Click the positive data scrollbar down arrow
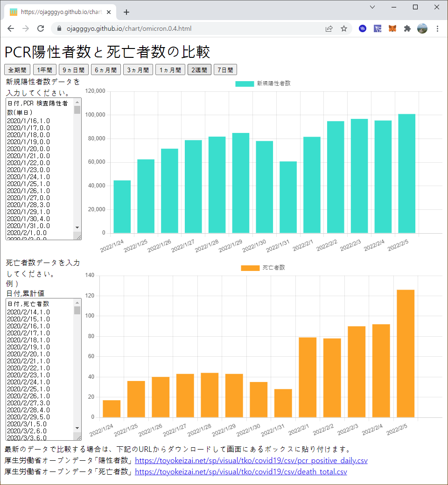Screen dimensions: 448x485 [x=77, y=228]
